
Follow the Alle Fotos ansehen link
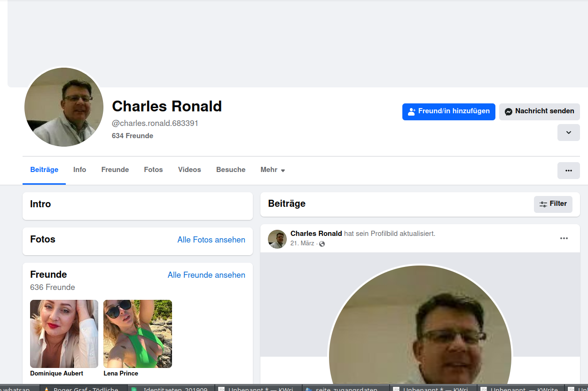tap(212, 240)
